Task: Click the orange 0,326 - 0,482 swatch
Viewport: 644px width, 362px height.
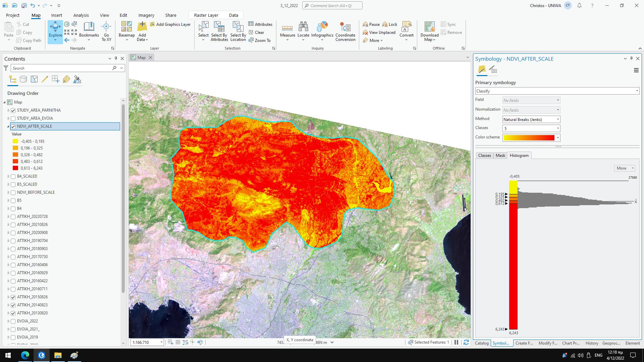Action: (x=15, y=155)
